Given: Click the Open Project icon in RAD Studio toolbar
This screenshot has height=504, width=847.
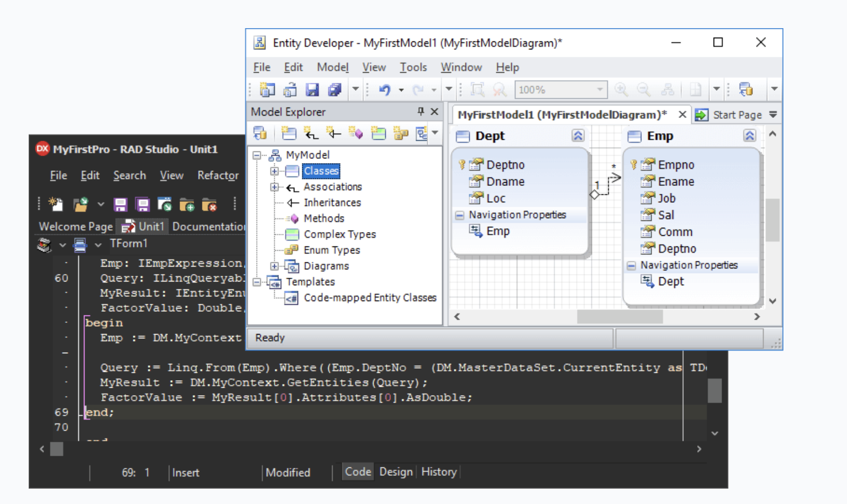Looking at the screenshot, I should pos(165,204).
